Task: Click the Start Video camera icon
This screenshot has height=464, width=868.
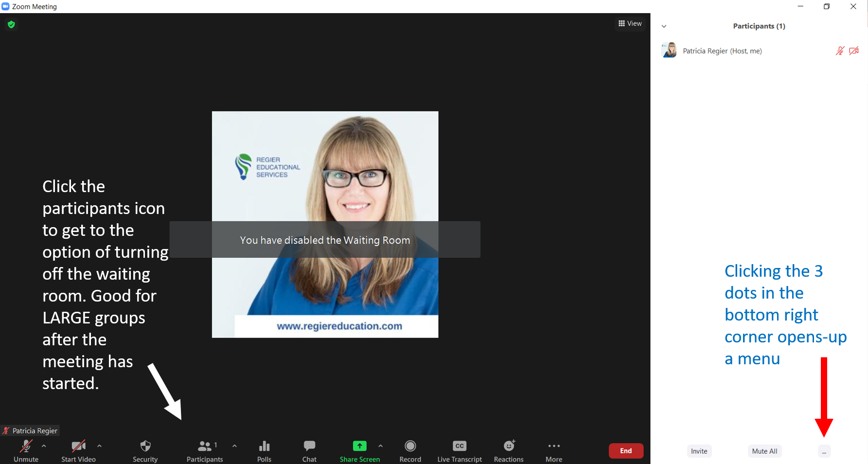Action: 78,446
